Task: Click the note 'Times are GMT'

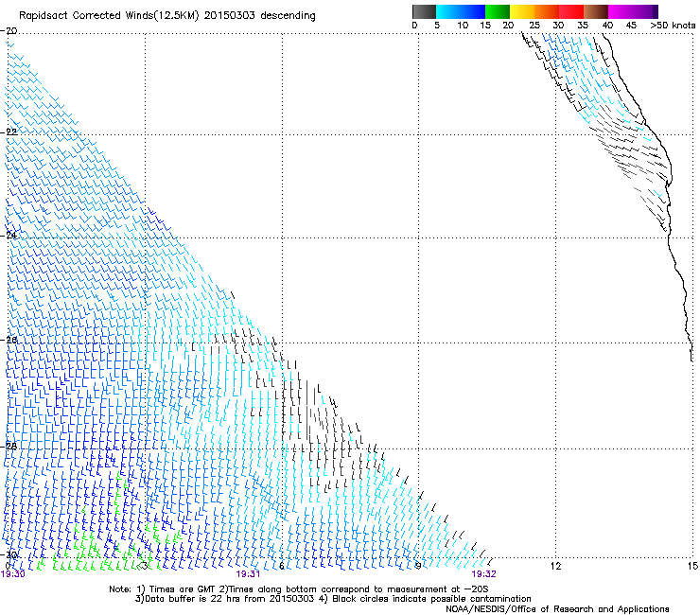Action: tap(184, 589)
